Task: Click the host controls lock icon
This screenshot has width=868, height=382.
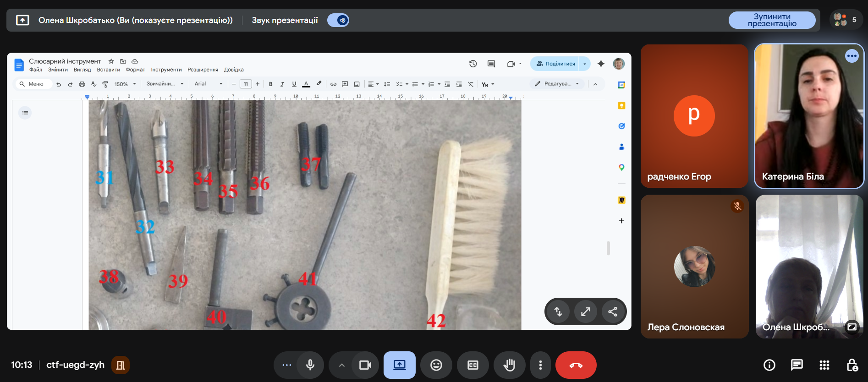Action: (x=852, y=365)
